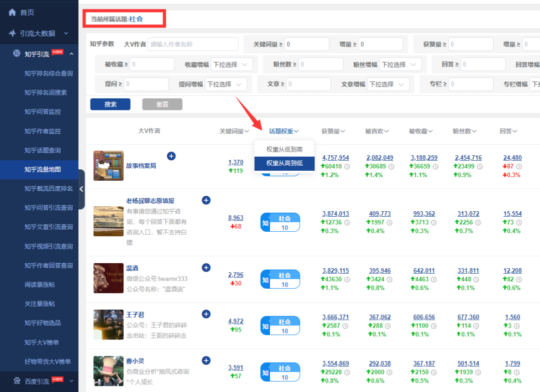Open 阅读暴涨帖 in sidebar
This screenshot has width=540, height=392.
[x=39, y=284]
